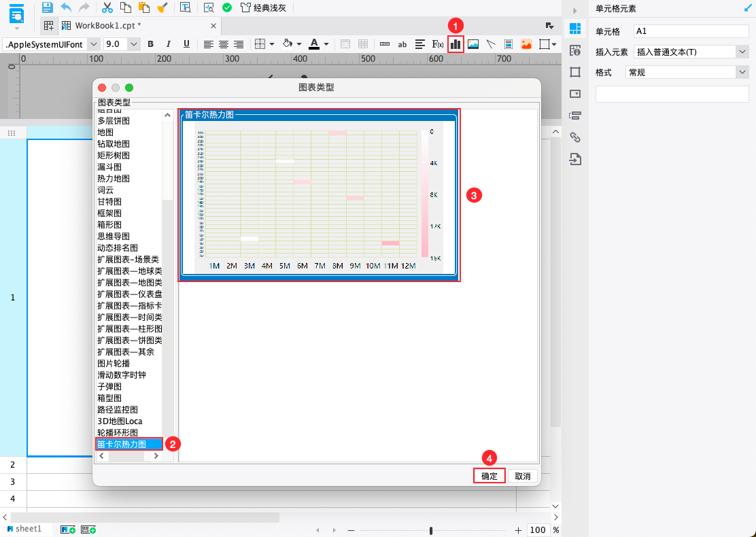This screenshot has height=537, width=756.
Task: Click 确定 to confirm chart type
Action: click(x=489, y=476)
